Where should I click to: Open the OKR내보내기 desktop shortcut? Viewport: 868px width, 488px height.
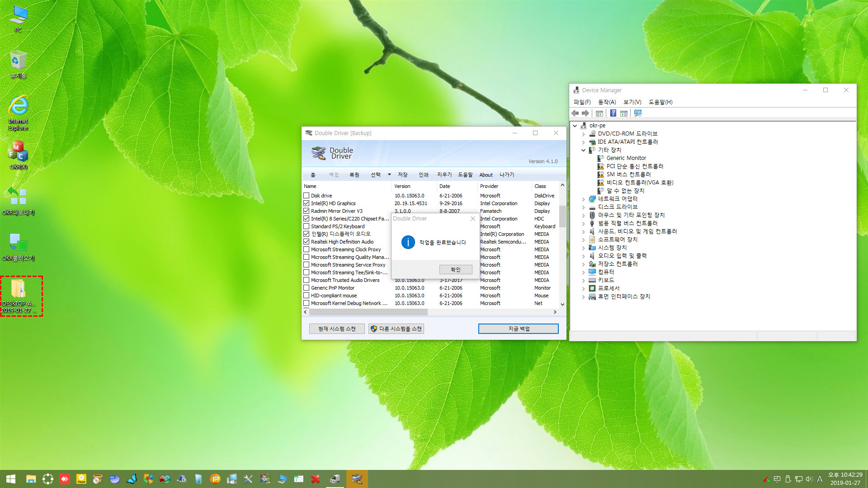(x=19, y=201)
